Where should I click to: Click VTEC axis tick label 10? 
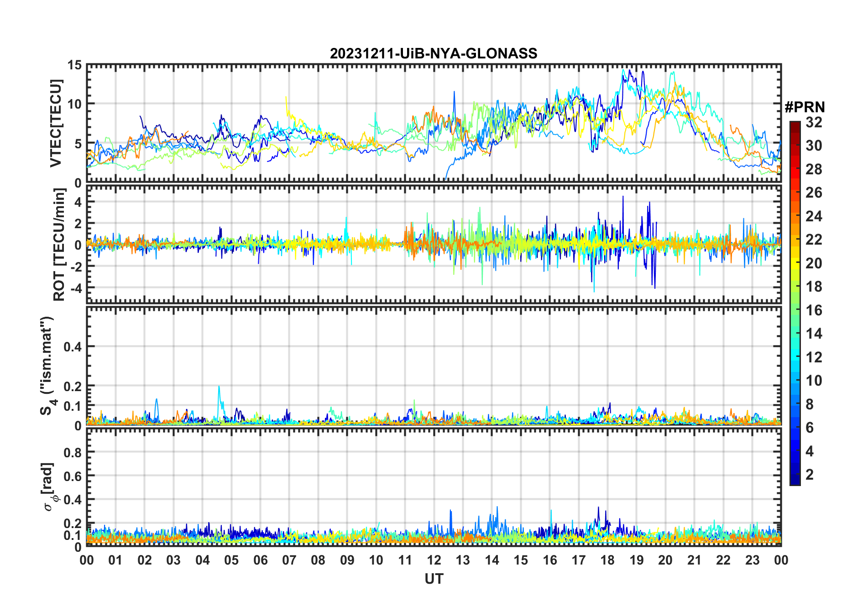point(74,104)
